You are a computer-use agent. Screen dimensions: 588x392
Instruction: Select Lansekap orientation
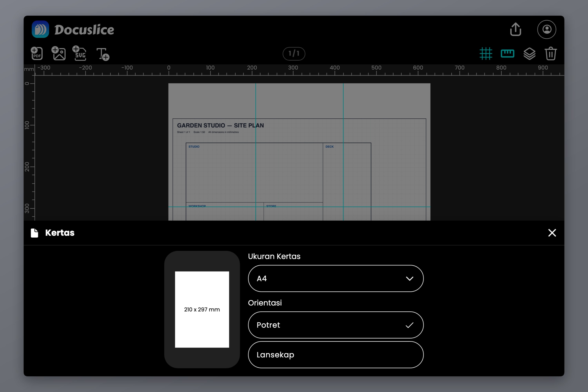[336, 355]
